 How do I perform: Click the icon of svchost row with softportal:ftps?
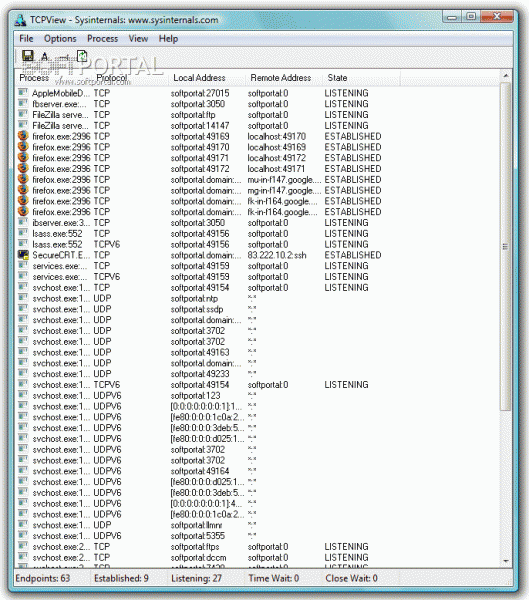point(23,545)
